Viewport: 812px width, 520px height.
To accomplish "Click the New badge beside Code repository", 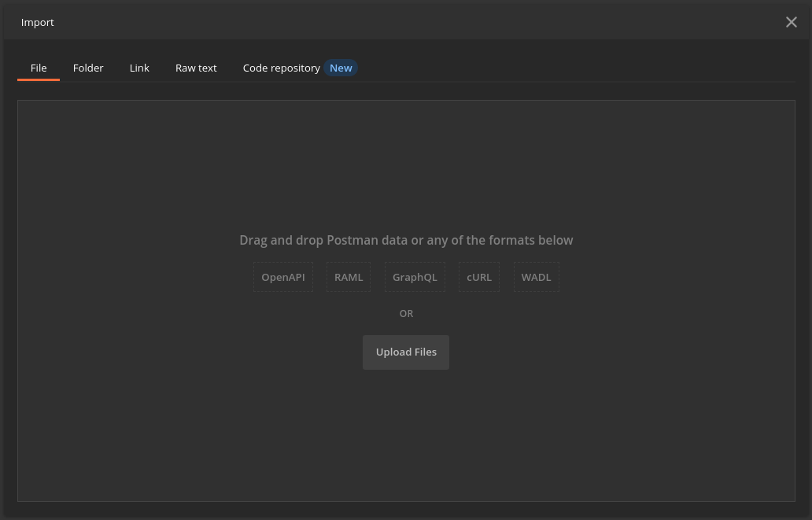I will pos(341,68).
